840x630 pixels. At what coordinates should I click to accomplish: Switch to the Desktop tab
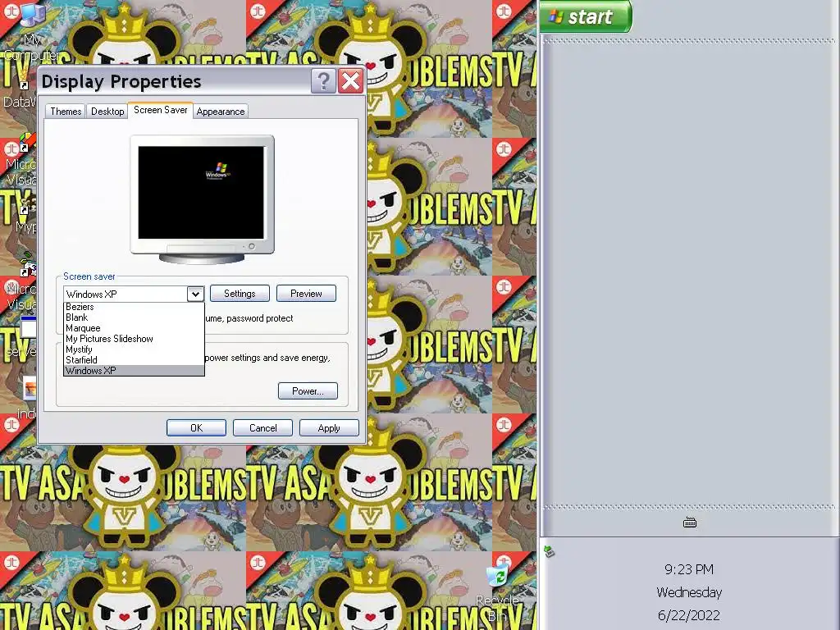pos(107,112)
